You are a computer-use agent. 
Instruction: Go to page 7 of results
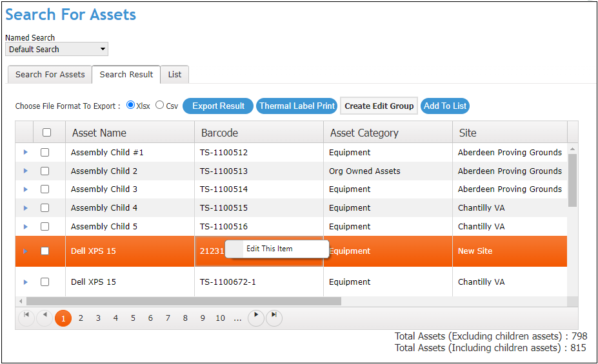point(168,318)
